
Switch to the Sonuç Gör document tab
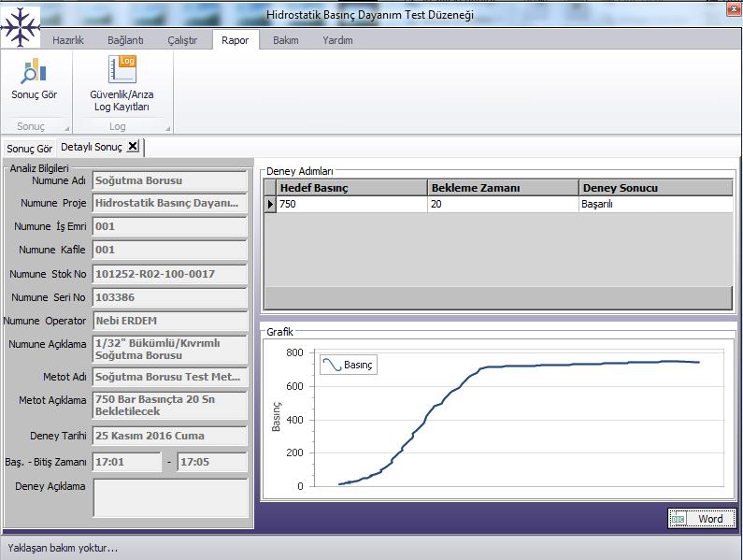29,149
